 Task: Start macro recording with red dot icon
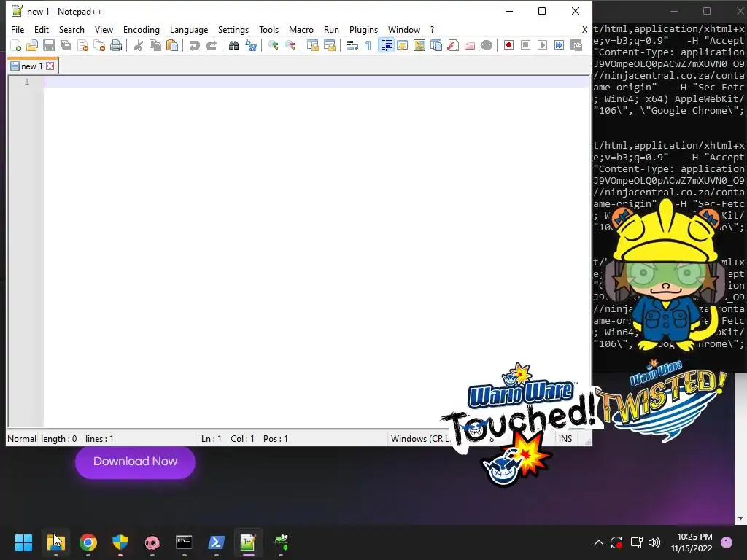point(508,45)
